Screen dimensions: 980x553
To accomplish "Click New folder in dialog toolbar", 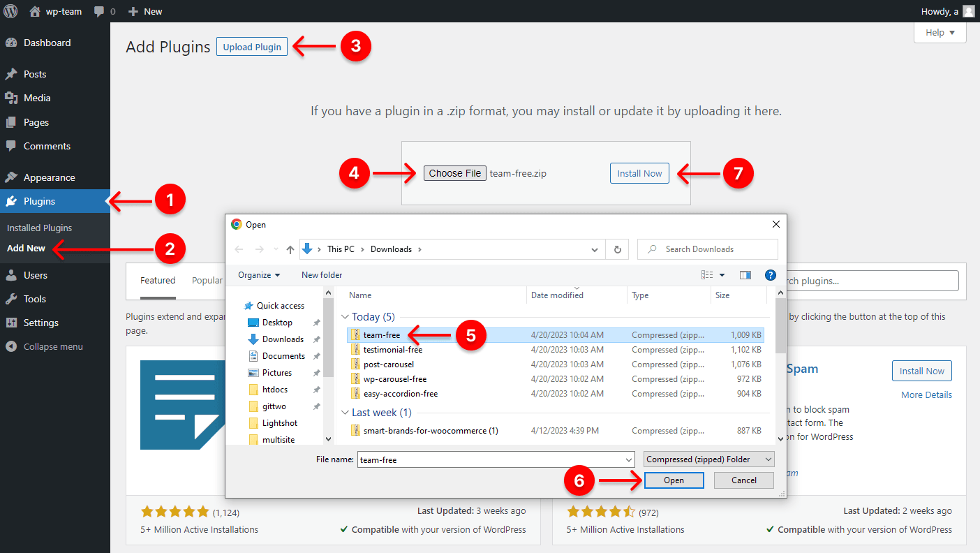I will point(322,275).
